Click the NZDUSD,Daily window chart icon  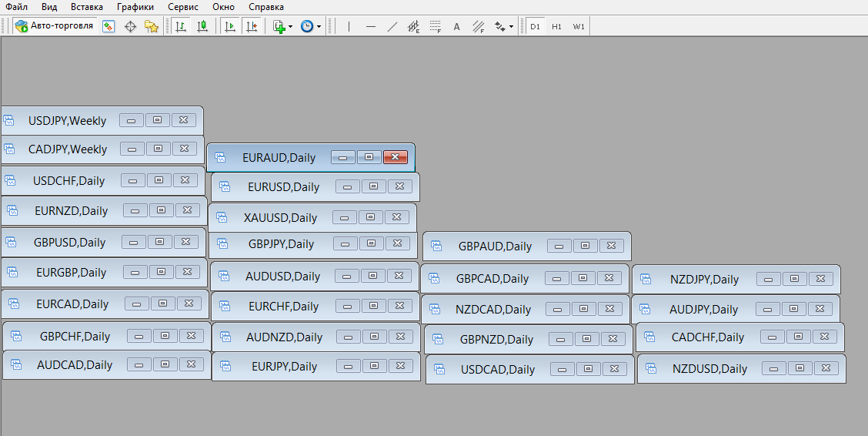click(x=651, y=368)
